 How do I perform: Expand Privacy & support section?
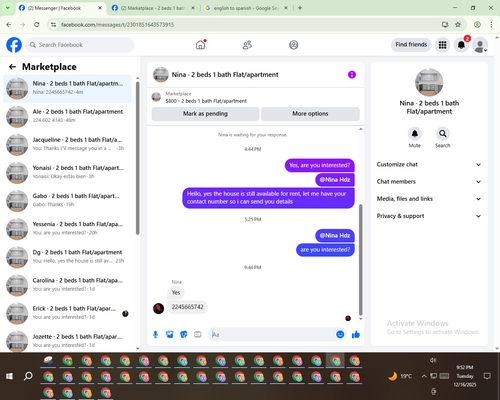[x=429, y=216]
